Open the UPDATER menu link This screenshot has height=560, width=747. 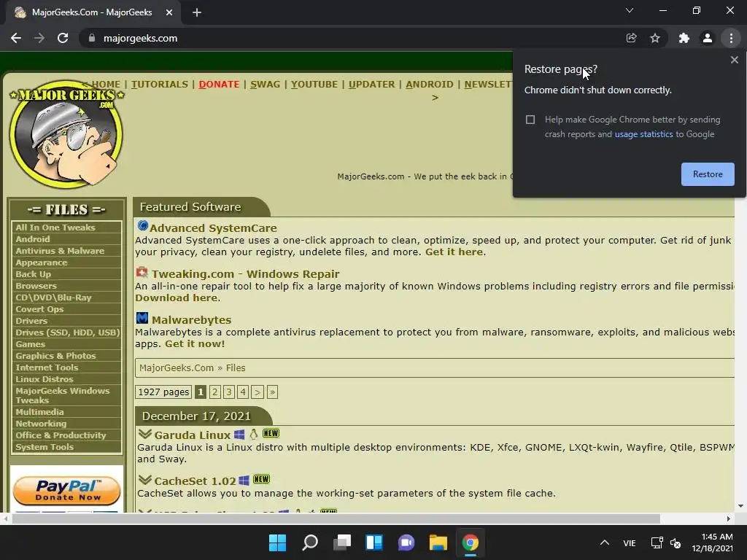point(371,85)
